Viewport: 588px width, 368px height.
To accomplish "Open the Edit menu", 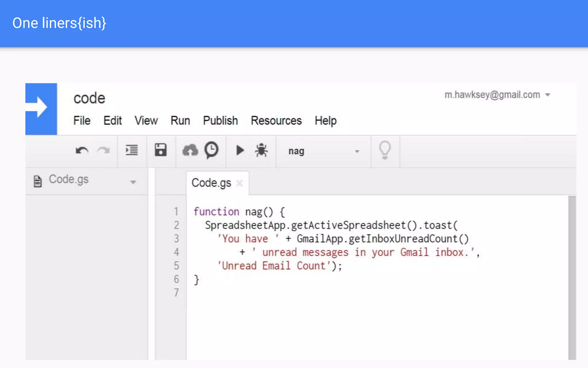I will tap(113, 120).
